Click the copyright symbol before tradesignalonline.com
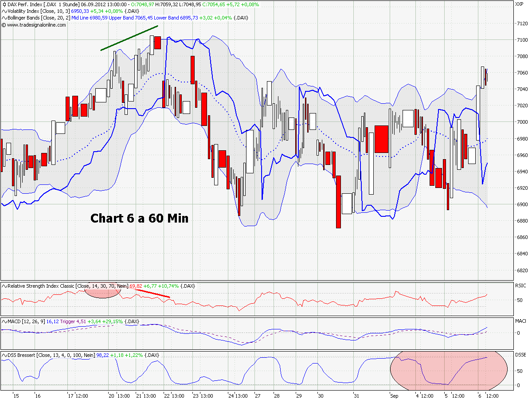This screenshot has width=532, height=399. point(4,25)
